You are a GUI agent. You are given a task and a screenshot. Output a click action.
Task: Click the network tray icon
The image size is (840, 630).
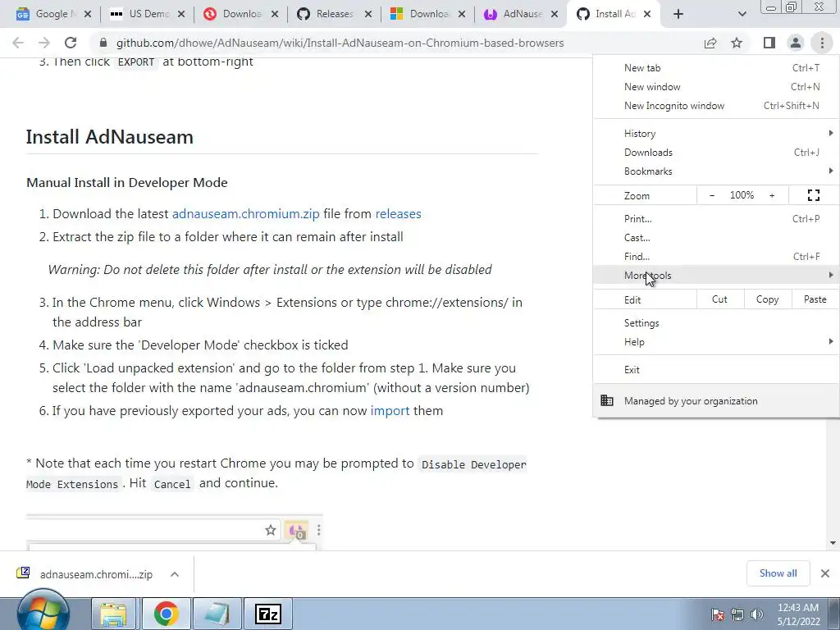[737, 614]
